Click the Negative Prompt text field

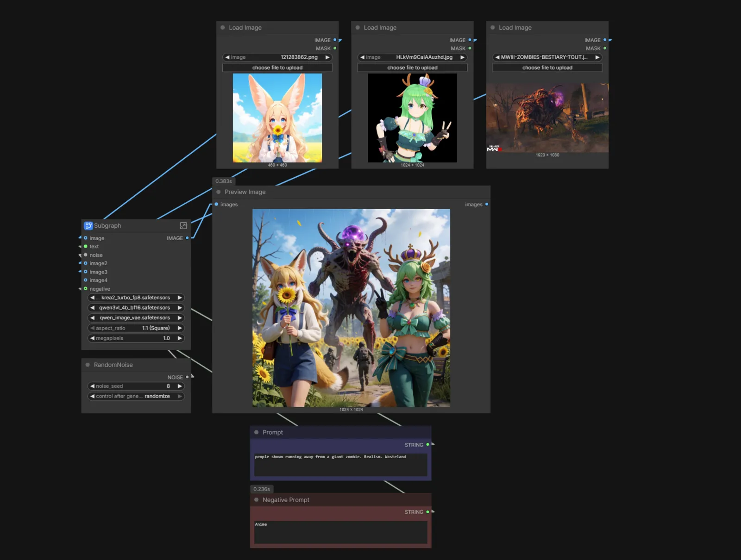(340, 532)
